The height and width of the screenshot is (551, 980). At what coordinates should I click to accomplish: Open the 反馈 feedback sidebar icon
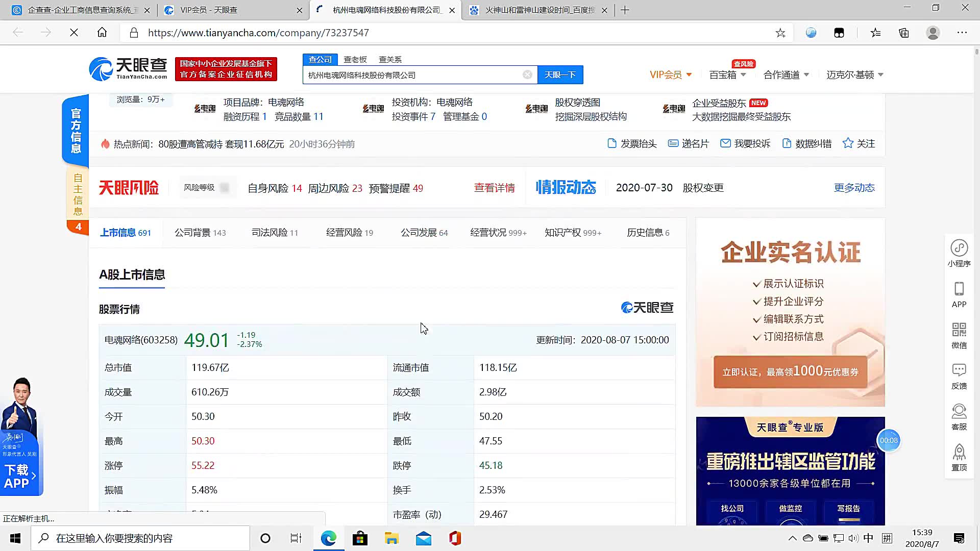(959, 376)
